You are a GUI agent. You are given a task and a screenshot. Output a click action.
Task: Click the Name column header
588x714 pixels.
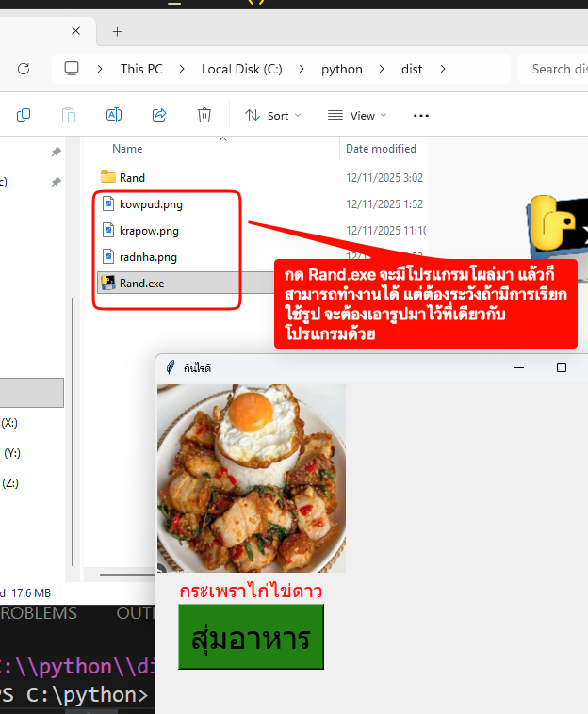click(x=127, y=149)
